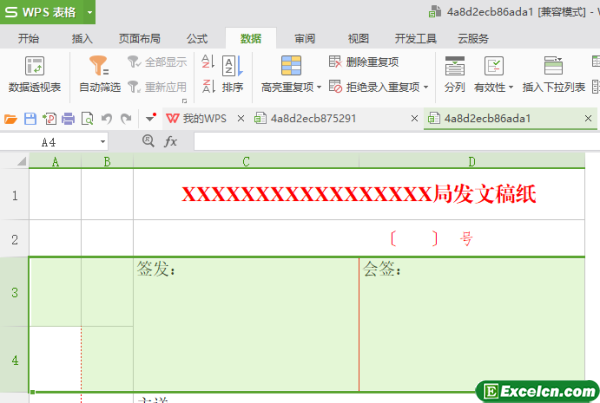Click the 会签: cell
Image resolution: width=600 pixels, height=403 pixels.
pos(472,324)
